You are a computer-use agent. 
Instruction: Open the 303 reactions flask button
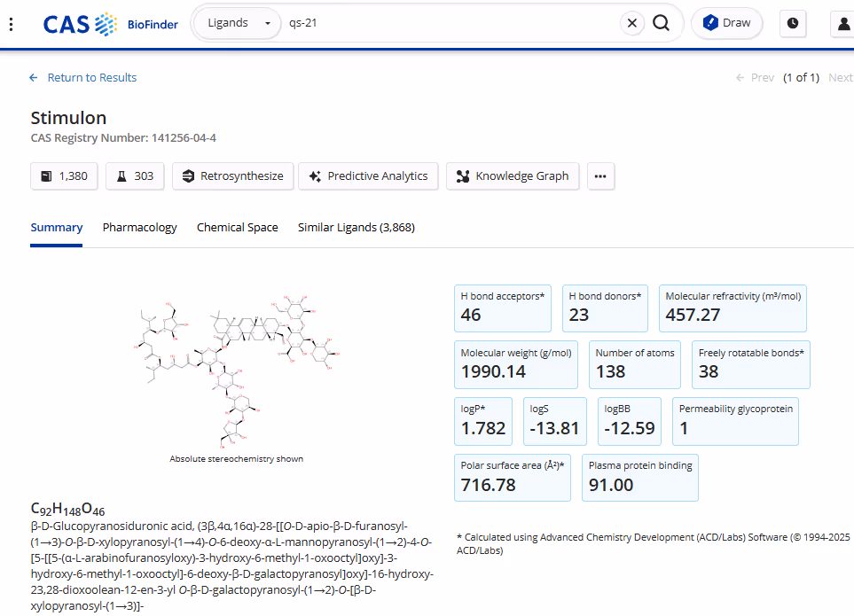coord(135,176)
